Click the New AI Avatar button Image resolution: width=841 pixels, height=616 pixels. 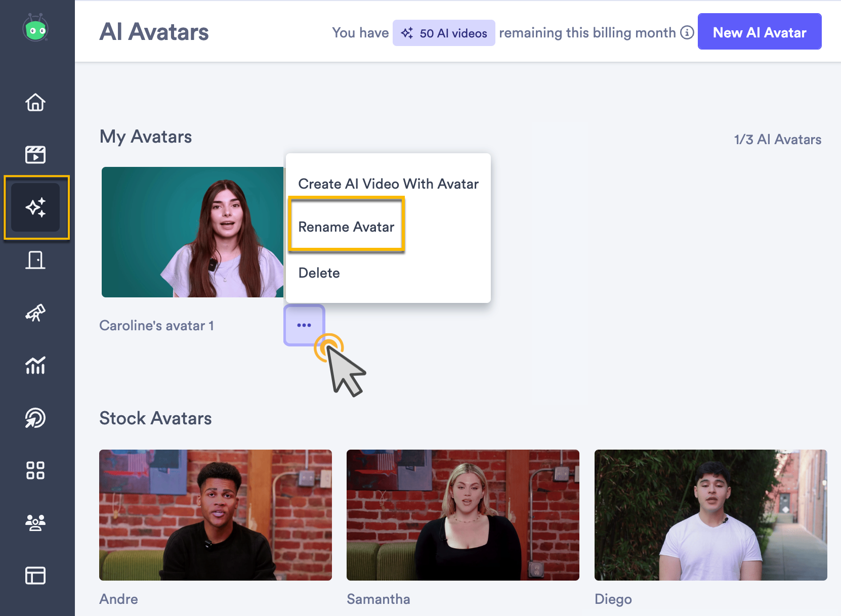tap(759, 31)
